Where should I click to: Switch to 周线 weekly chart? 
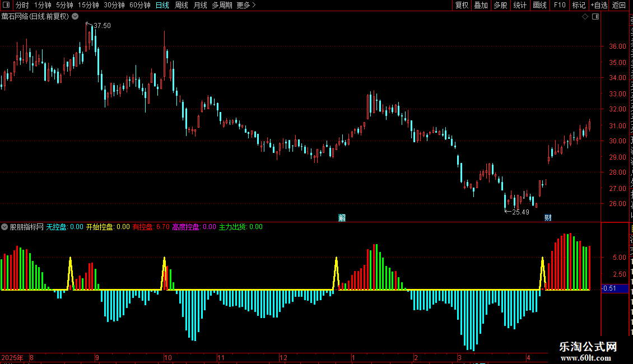[181, 5]
